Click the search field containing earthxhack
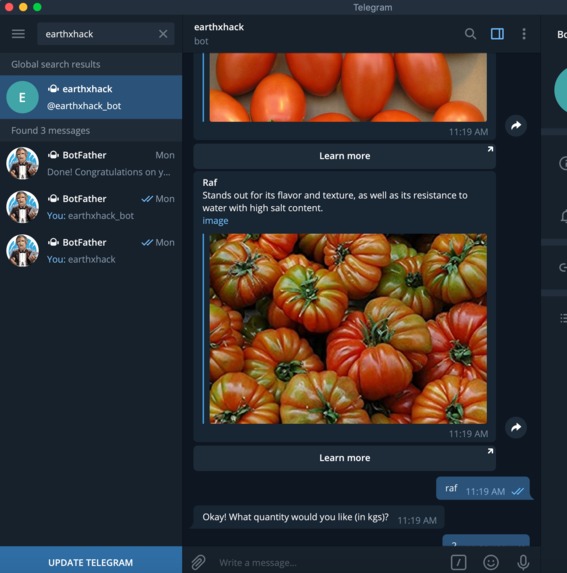This screenshot has height=573, width=567. click(x=106, y=34)
